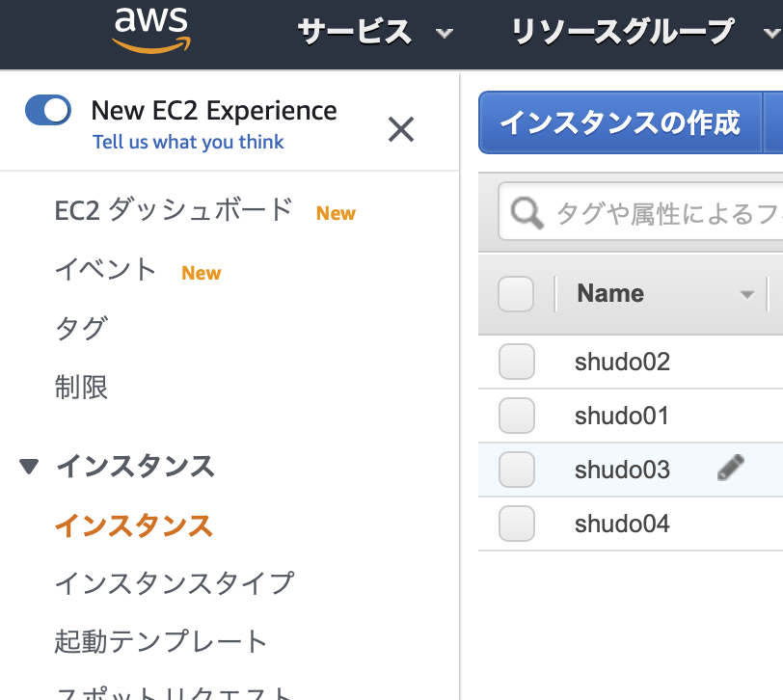Click the pencil edit icon beside shudo03
This screenshot has width=783, height=700.
[731, 469]
